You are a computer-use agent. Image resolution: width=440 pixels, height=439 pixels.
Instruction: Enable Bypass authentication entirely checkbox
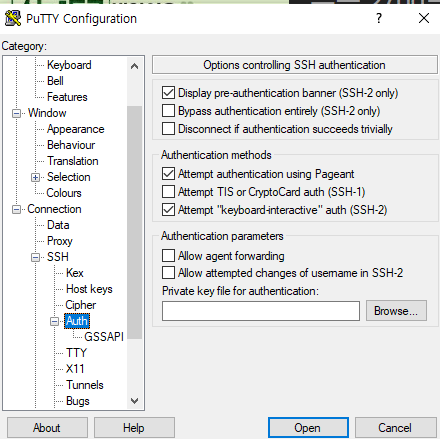(x=168, y=111)
